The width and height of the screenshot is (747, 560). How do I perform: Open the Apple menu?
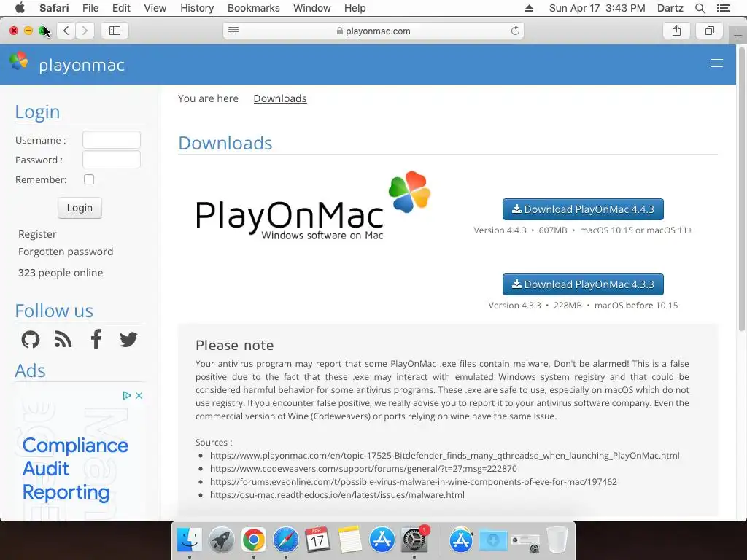(20, 8)
